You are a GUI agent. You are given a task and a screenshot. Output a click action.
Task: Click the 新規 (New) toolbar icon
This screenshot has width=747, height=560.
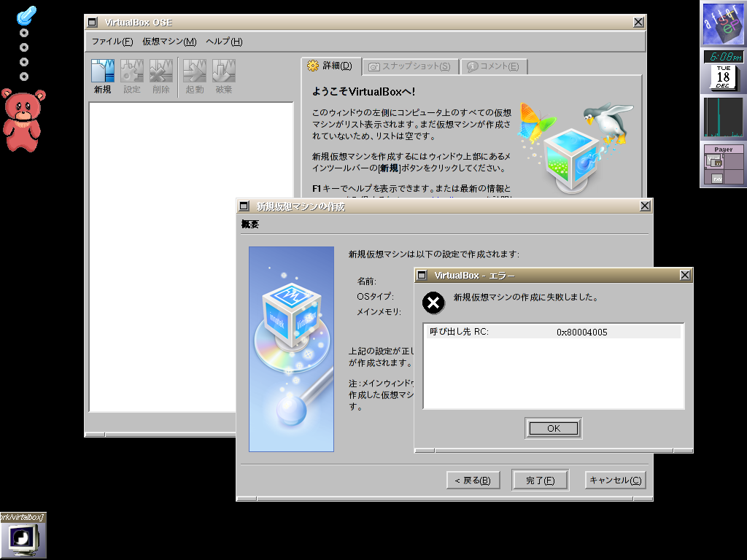tap(102, 76)
